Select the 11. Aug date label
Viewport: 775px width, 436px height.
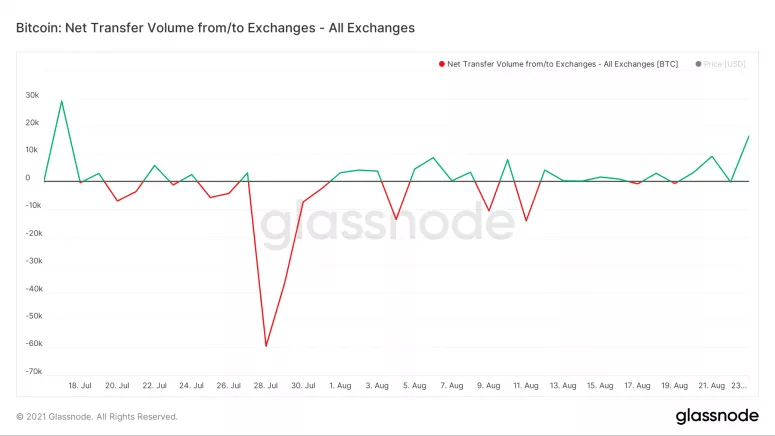click(526, 385)
